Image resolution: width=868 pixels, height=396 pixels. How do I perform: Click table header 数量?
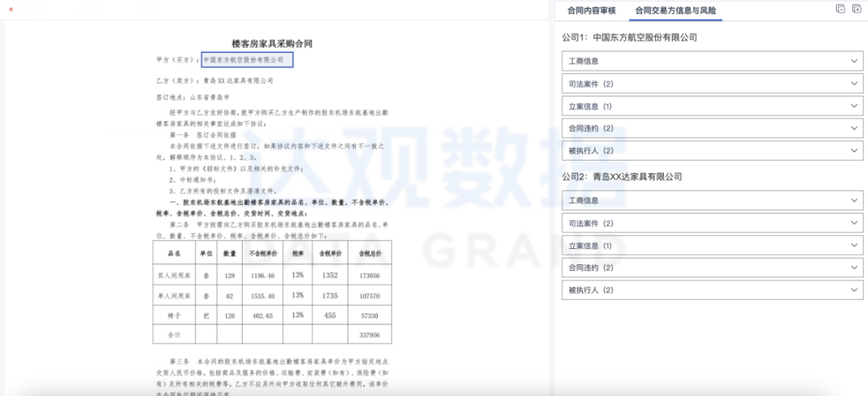click(230, 253)
